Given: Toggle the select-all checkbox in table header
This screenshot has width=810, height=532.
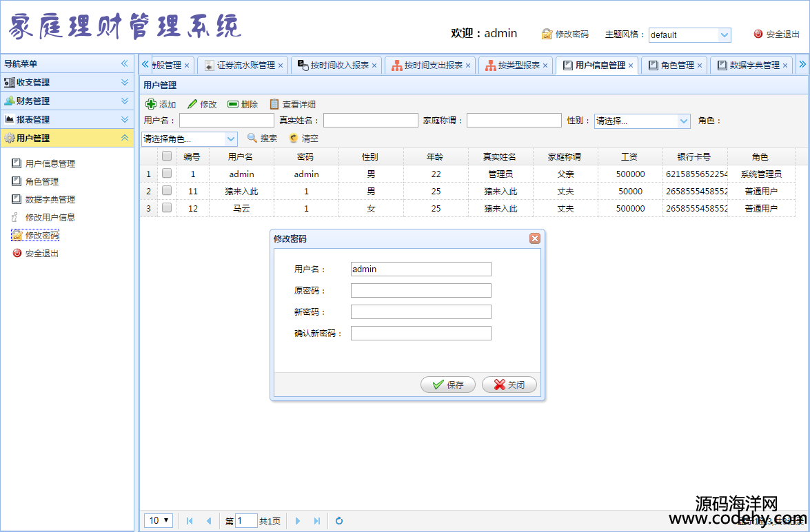Looking at the screenshot, I should pos(167,156).
